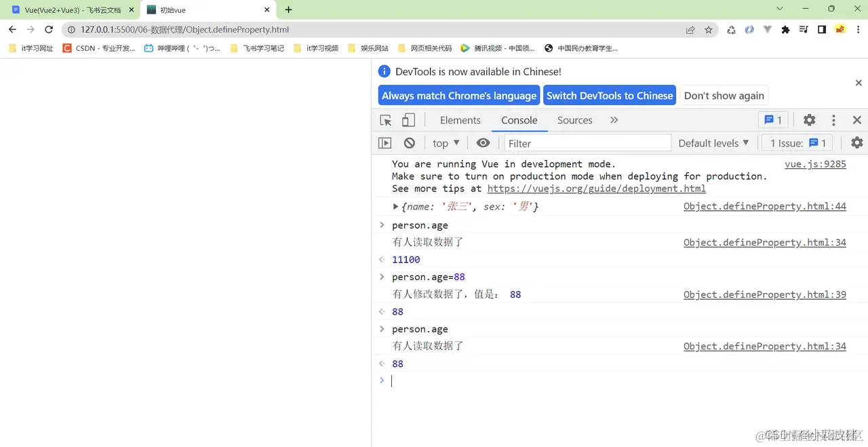Focus the console Filter field
Image resolution: width=868 pixels, height=447 pixels.
(x=587, y=143)
